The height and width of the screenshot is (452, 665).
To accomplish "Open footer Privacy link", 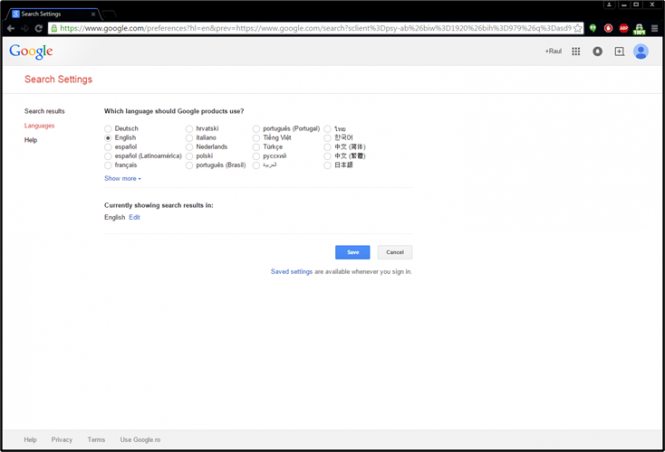I will [62, 440].
